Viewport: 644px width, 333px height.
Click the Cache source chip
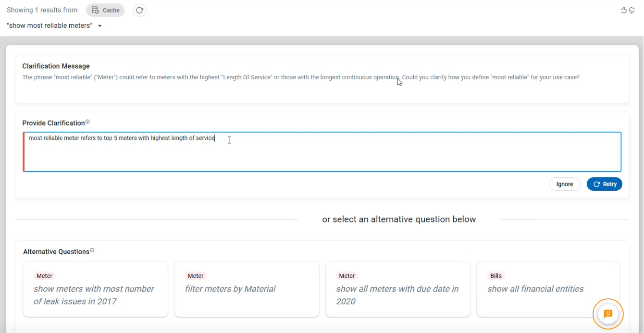click(x=105, y=10)
